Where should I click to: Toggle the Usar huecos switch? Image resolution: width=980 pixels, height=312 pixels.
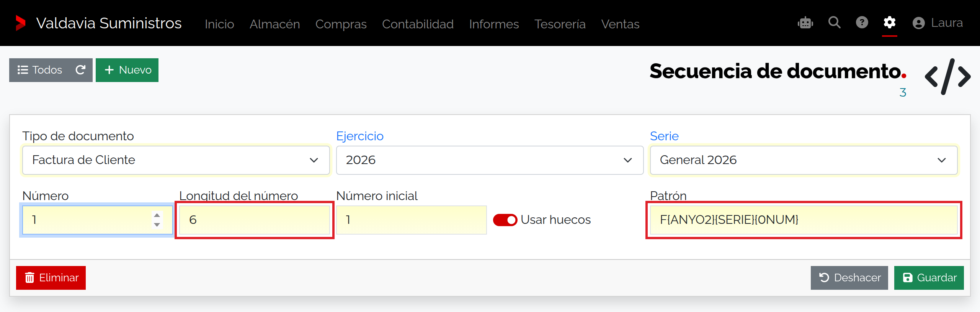pyautogui.click(x=505, y=220)
